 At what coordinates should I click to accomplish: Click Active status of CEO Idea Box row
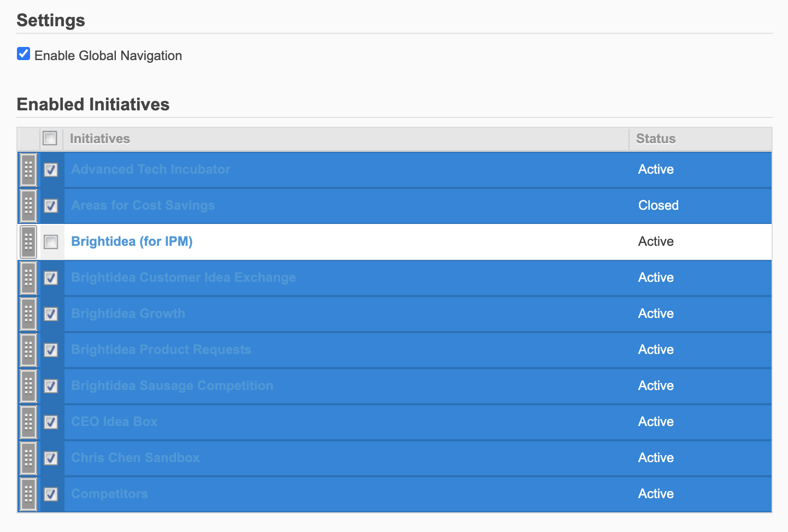(x=656, y=422)
